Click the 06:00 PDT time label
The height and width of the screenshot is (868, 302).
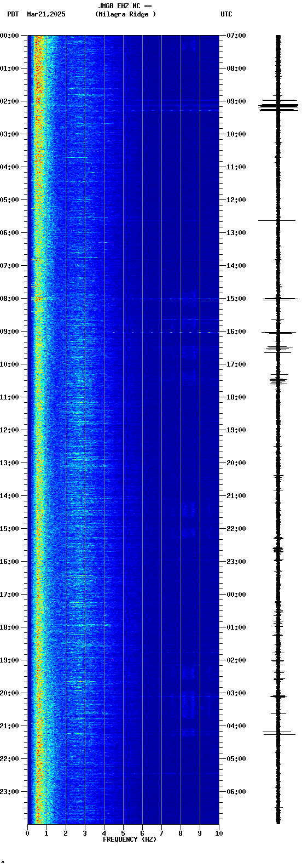point(10,233)
